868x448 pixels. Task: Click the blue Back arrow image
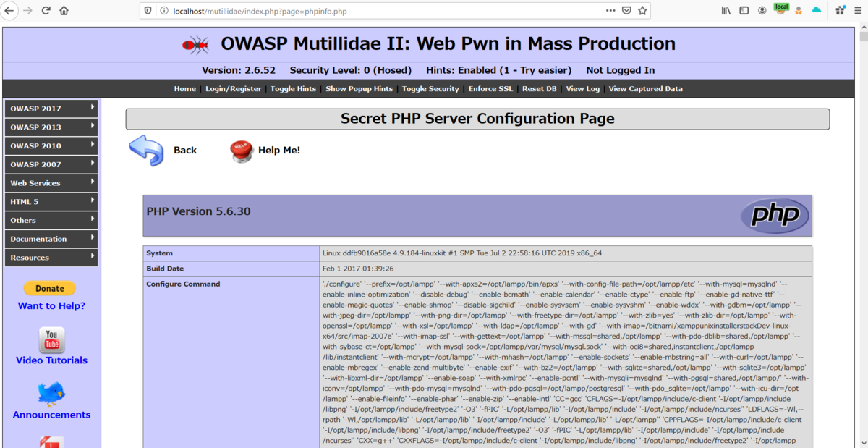click(x=146, y=150)
